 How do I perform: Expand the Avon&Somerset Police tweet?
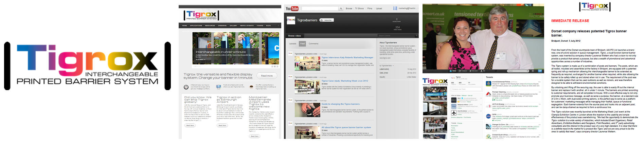(495, 88)
